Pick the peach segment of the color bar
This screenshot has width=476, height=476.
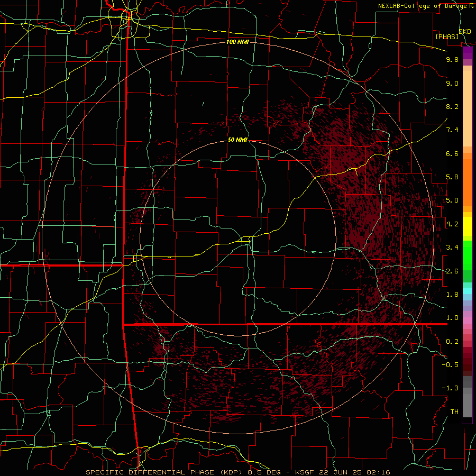[467, 108]
